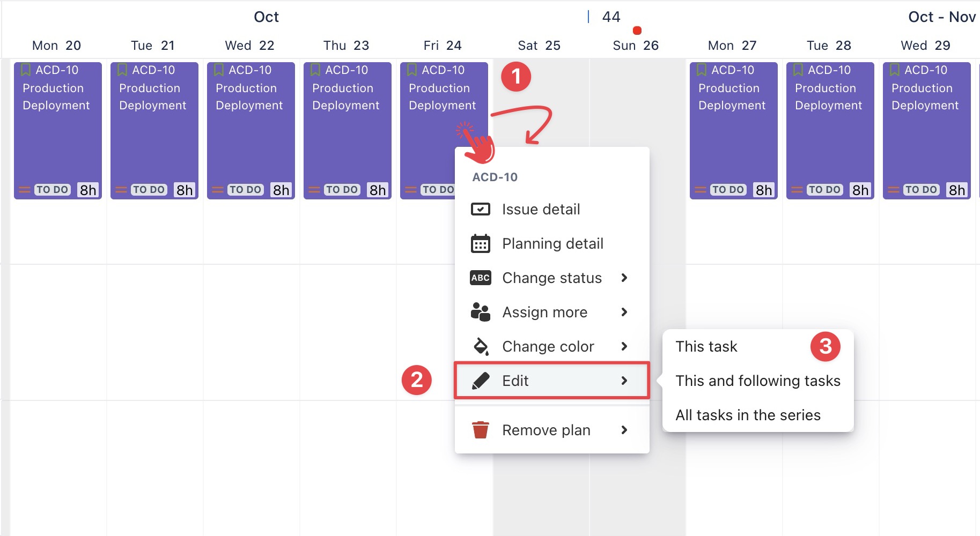Click the Assign more people icon
The image size is (980, 536).
(480, 312)
